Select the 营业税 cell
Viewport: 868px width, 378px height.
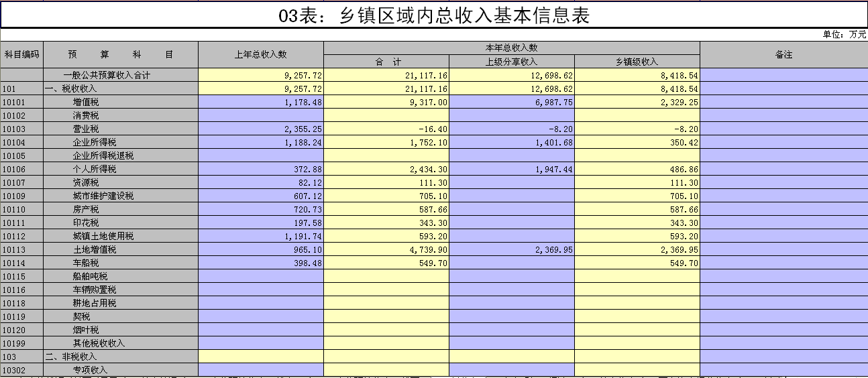click(x=121, y=129)
